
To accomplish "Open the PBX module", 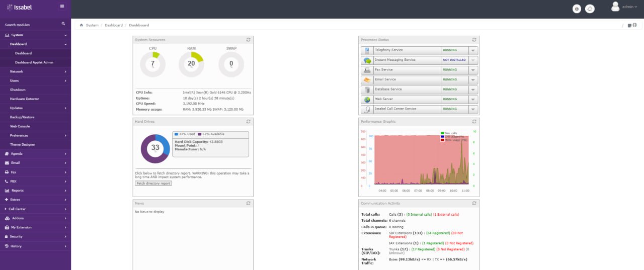I will point(35,181).
